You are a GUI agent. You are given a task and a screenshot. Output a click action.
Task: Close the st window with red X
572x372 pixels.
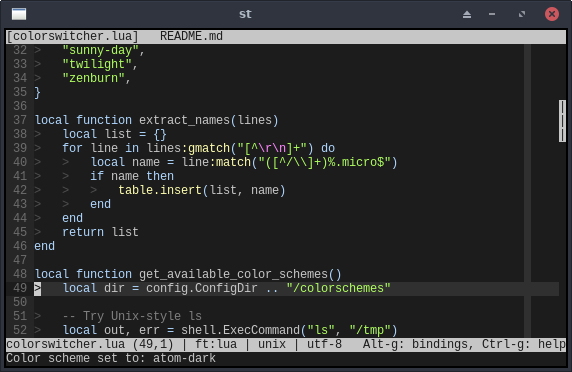[x=552, y=14]
